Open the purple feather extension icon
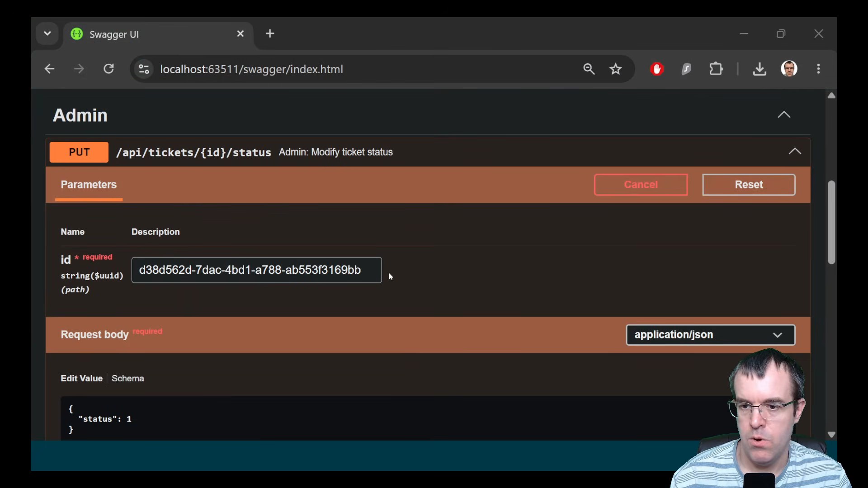Viewport: 868px width, 488px height. (x=686, y=69)
